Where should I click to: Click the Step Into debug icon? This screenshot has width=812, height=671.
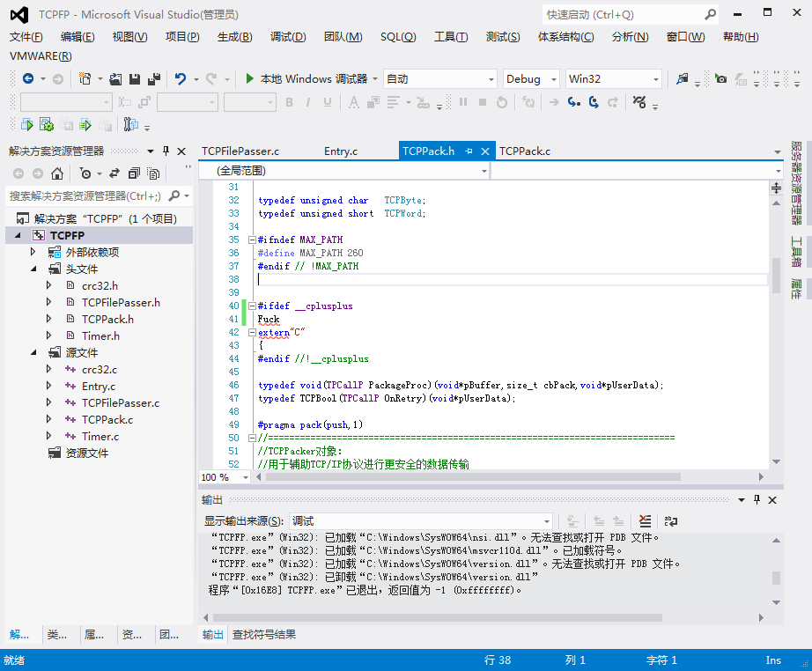coord(573,102)
